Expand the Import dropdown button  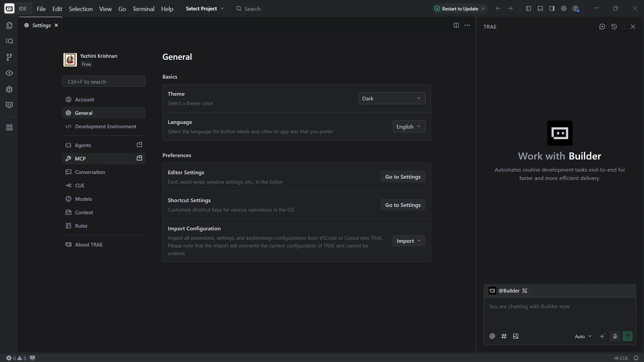tap(408, 241)
